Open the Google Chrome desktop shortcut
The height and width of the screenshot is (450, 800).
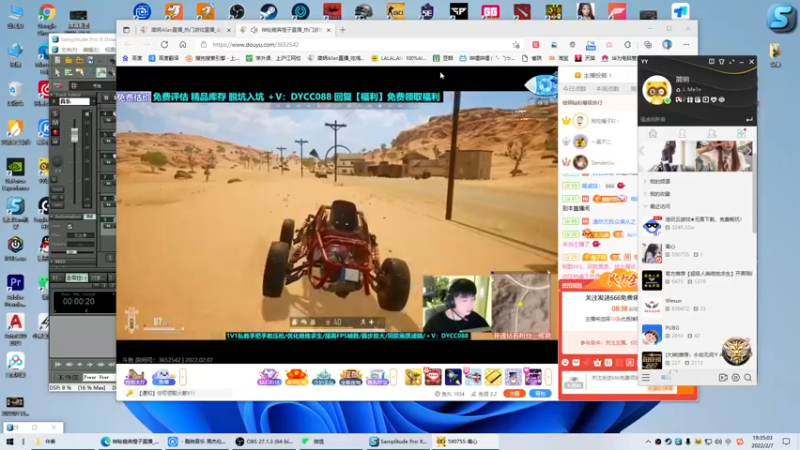point(46,19)
